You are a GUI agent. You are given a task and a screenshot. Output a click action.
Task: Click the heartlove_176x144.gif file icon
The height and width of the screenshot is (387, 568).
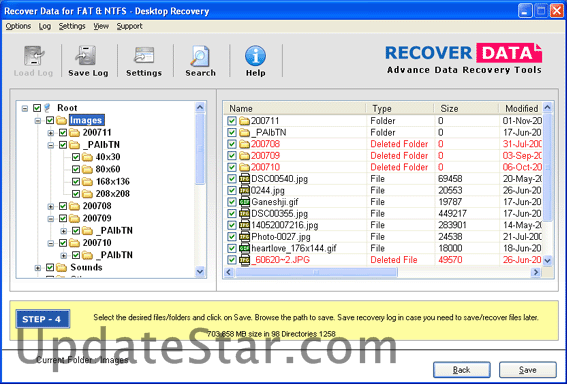point(245,248)
